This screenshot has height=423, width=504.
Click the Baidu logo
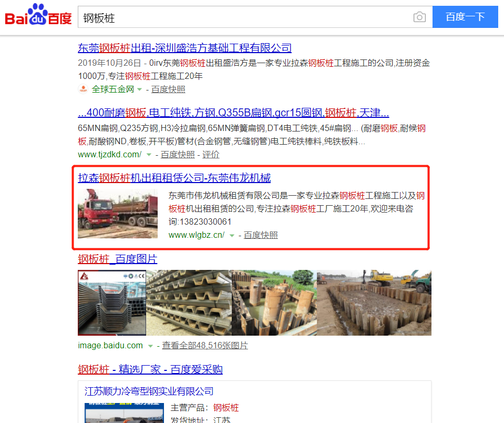click(38, 17)
